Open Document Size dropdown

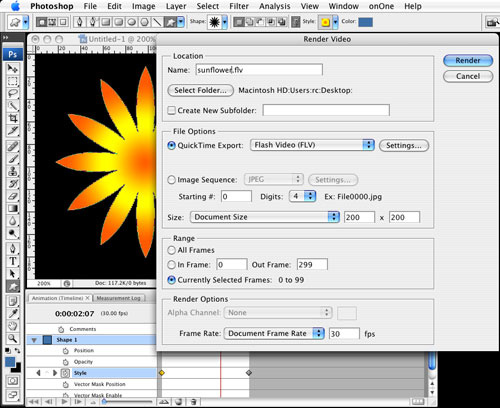pos(265,217)
